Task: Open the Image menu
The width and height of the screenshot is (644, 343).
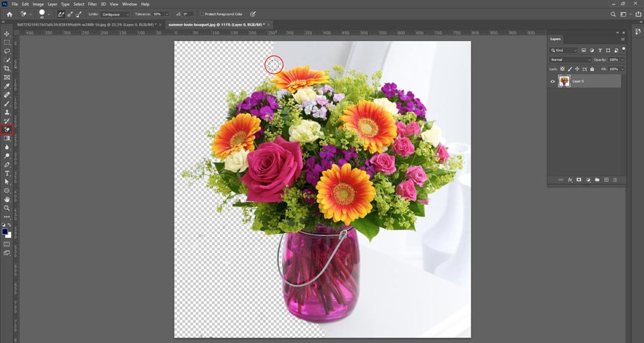Action: [x=38, y=4]
